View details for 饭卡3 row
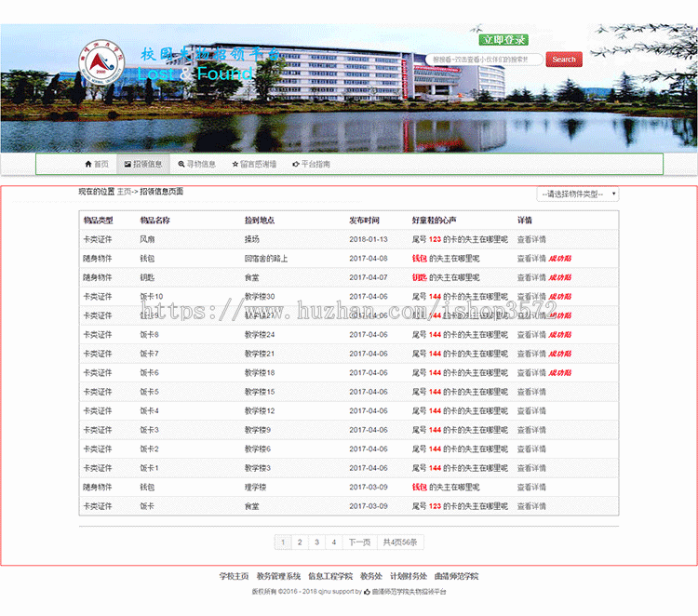The width and height of the screenshot is (698, 616). (x=531, y=430)
